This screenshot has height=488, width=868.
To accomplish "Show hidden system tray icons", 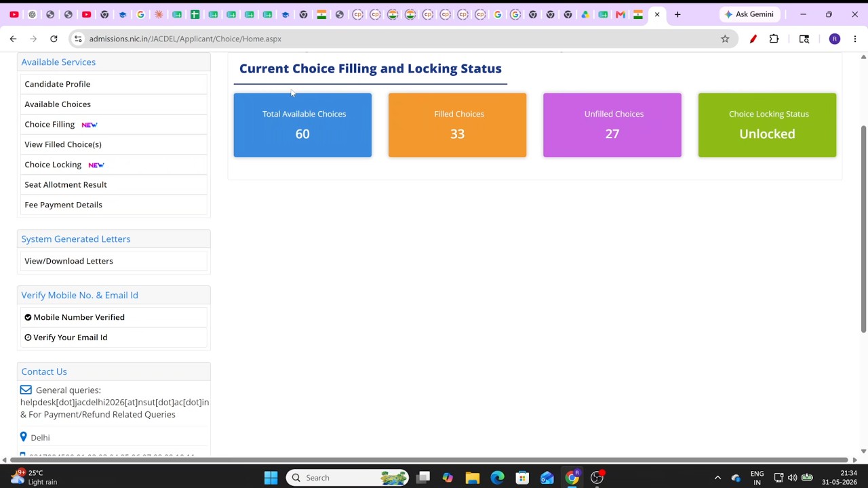I will pos(717,478).
